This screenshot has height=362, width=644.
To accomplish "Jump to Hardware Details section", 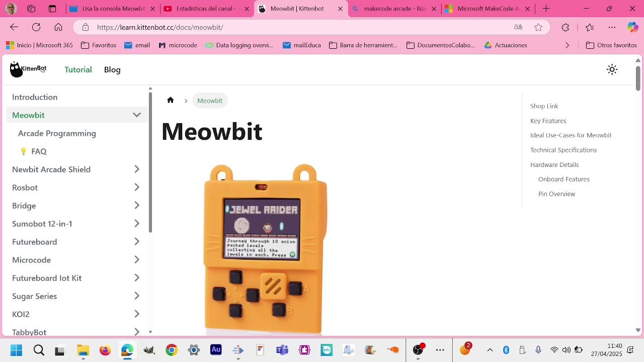I will coord(554,164).
